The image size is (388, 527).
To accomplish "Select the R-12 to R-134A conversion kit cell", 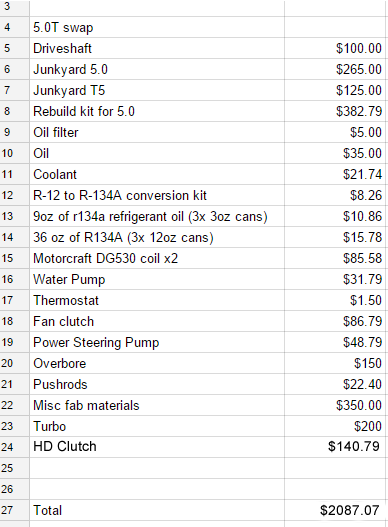I will pyautogui.click(x=157, y=195).
